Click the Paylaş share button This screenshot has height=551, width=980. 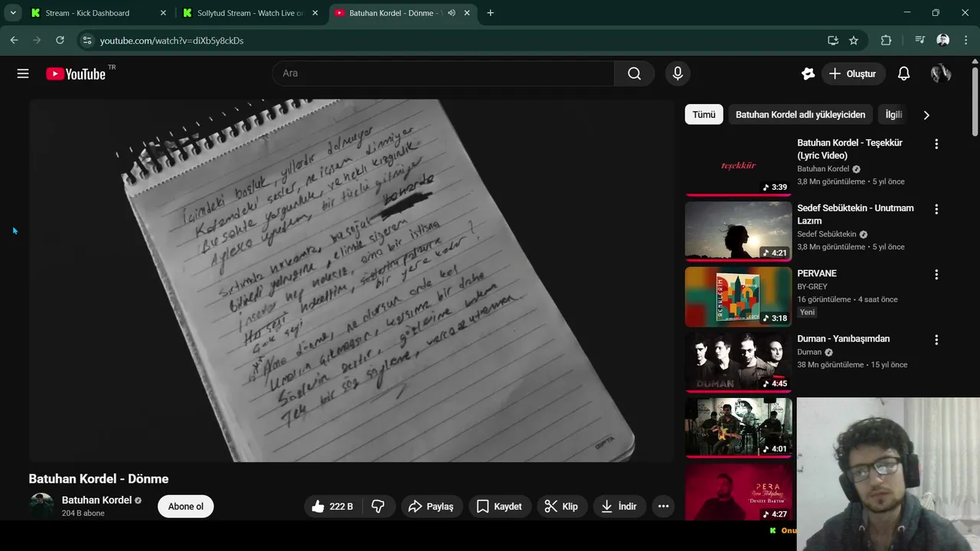click(431, 507)
